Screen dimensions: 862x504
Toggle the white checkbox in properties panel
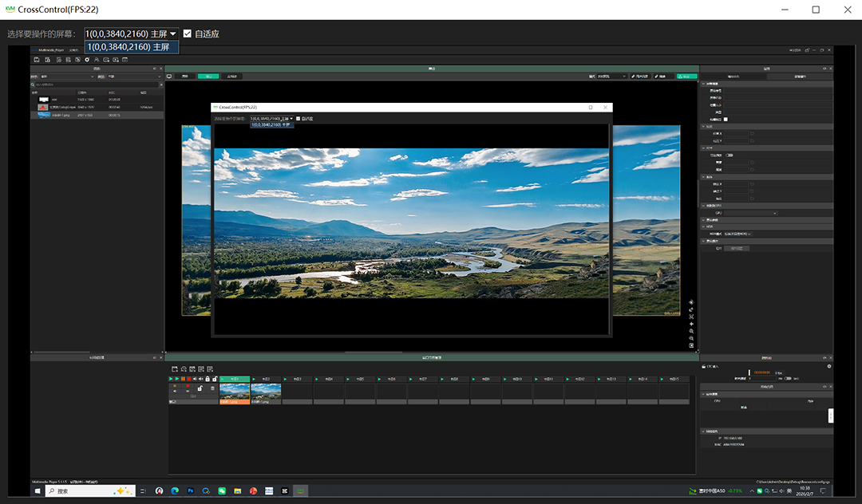tap(726, 120)
